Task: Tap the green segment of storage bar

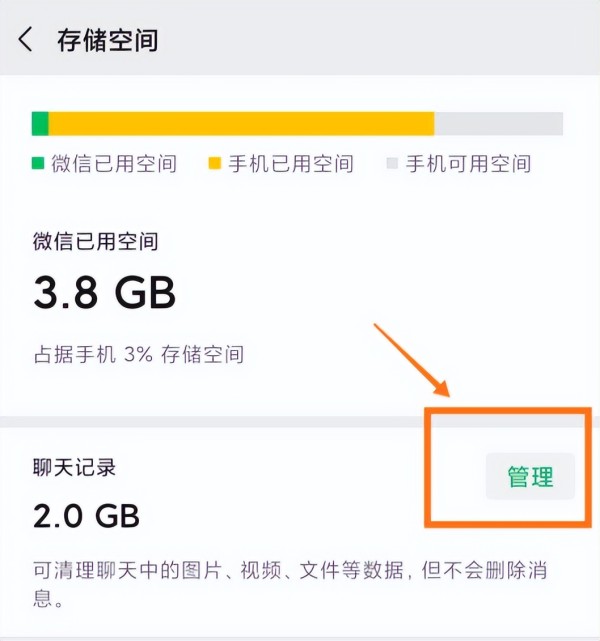Action: pyautogui.click(x=40, y=123)
